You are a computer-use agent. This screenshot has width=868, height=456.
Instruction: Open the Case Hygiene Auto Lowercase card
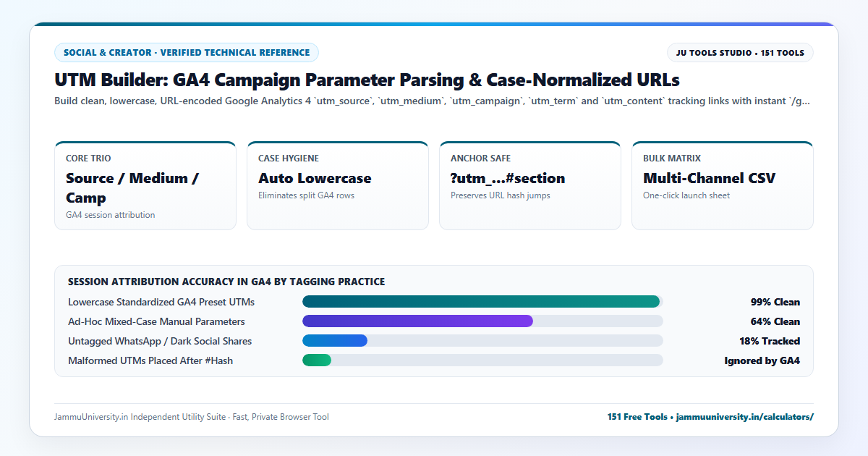pos(338,185)
